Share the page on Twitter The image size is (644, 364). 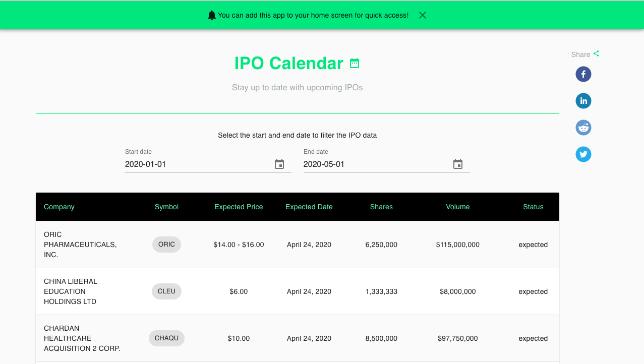coord(583,154)
